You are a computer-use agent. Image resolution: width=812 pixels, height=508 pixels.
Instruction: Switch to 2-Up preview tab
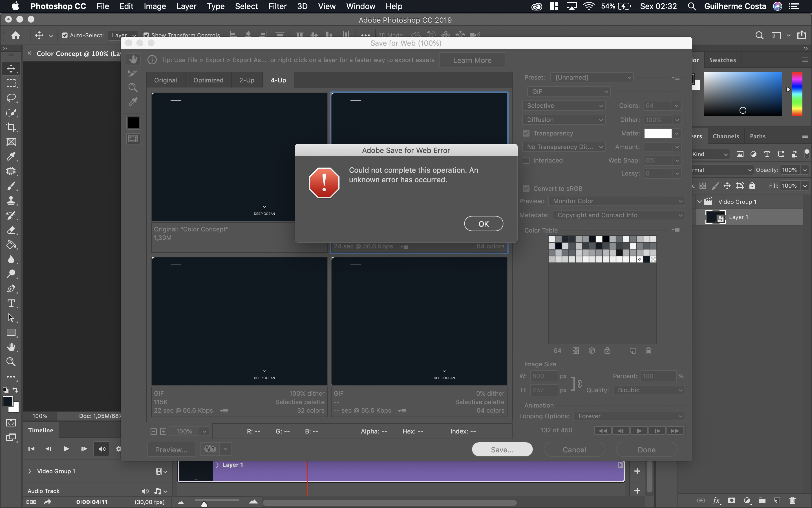coord(247,80)
